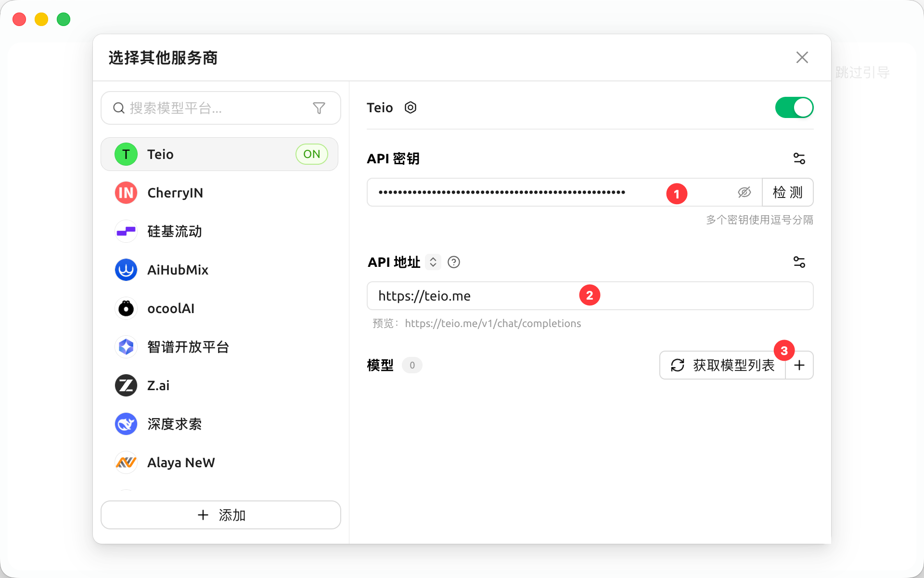Select Z.ai in the provider list
The height and width of the screenshot is (578, 924).
click(x=219, y=385)
